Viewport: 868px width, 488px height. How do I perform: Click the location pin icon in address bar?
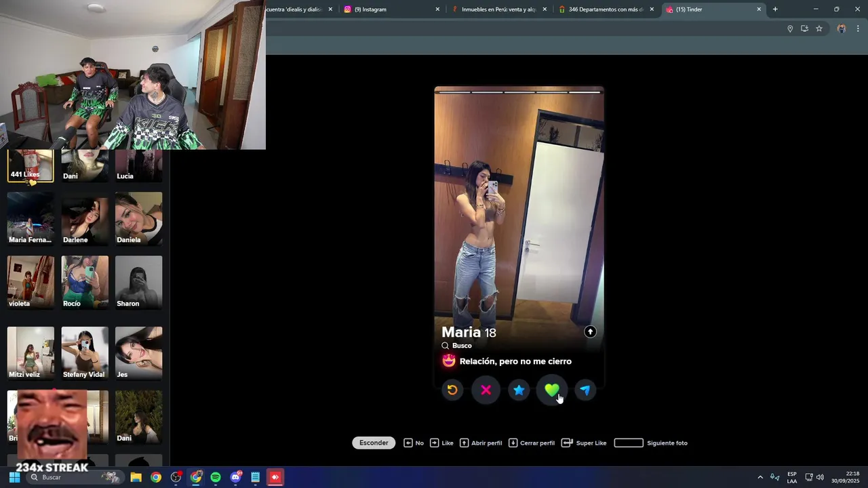tap(790, 28)
